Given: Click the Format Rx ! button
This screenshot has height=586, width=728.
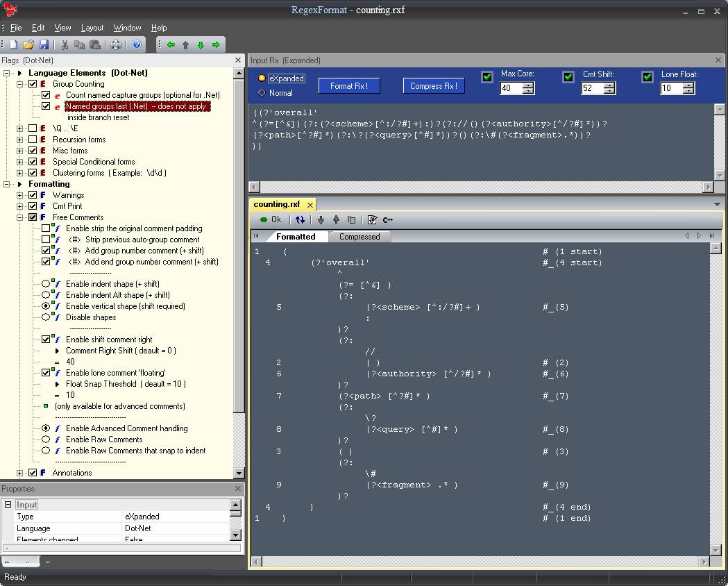Looking at the screenshot, I should pyautogui.click(x=349, y=86).
